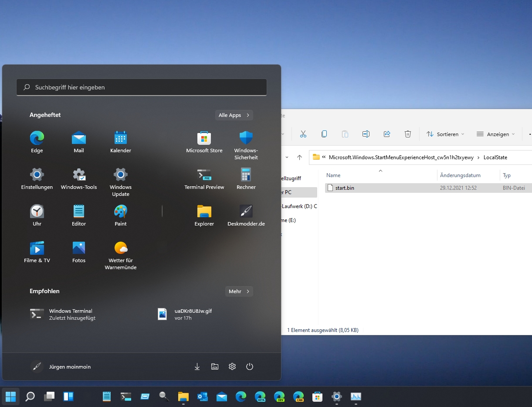Launch Filme & TV app

[37, 252]
